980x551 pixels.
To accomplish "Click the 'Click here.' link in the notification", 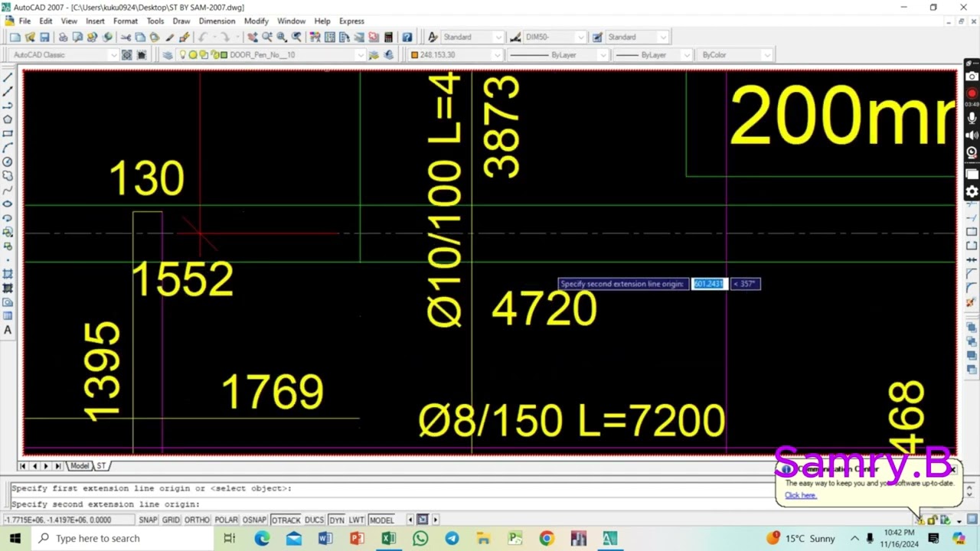I will [x=800, y=495].
